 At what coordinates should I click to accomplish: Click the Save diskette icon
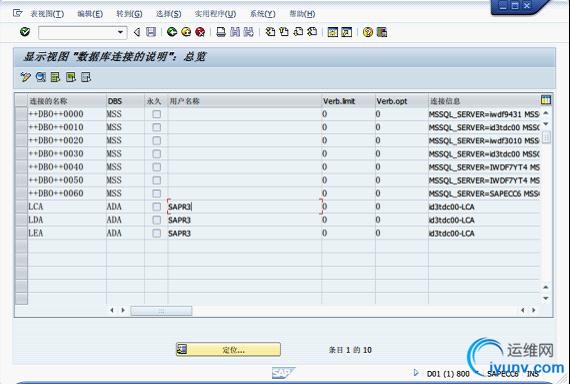click(x=151, y=32)
